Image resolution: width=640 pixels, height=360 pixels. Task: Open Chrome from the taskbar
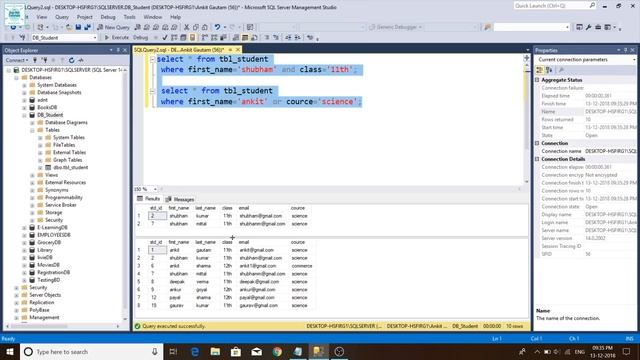(x=277, y=351)
